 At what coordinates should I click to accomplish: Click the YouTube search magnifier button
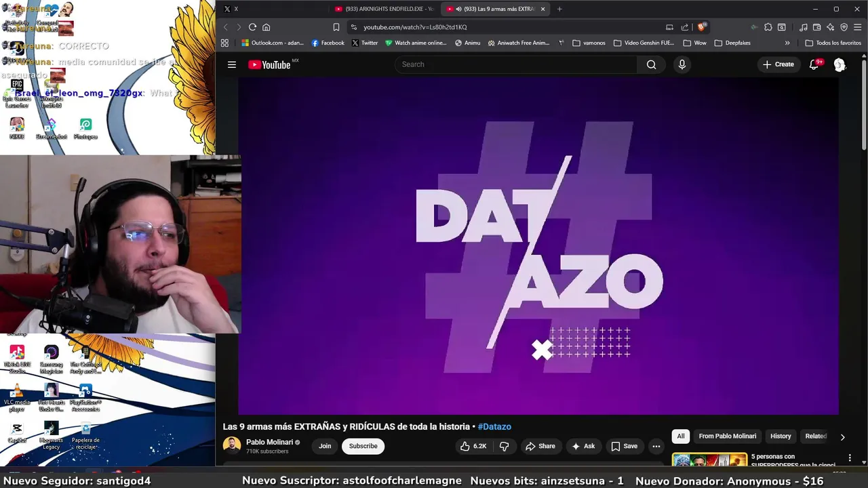coord(651,64)
